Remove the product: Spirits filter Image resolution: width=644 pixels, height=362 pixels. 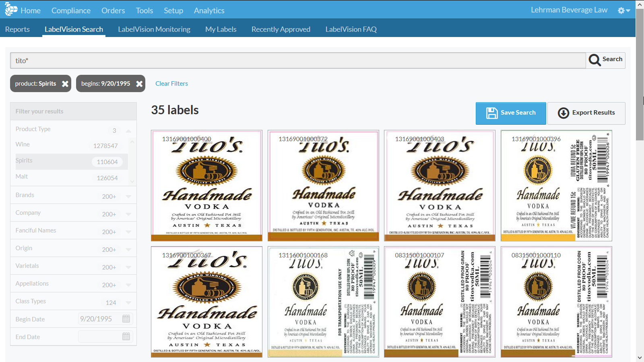click(x=65, y=84)
